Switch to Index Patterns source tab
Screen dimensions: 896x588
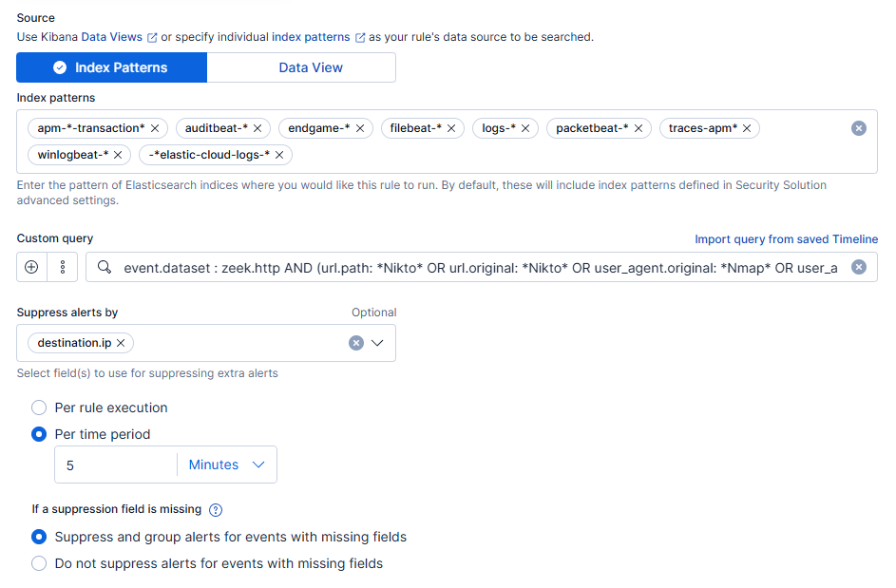tap(111, 67)
